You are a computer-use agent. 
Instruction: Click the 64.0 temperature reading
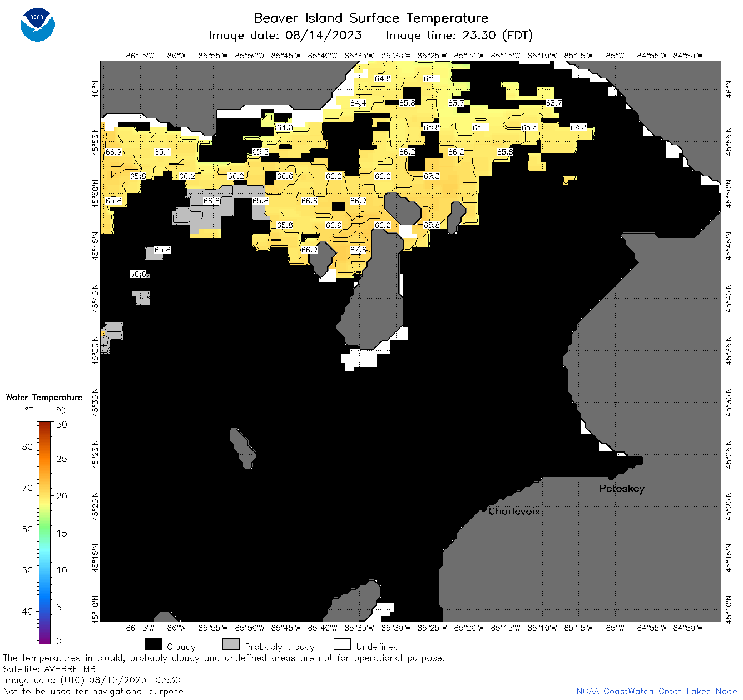pyautogui.click(x=285, y=127)
